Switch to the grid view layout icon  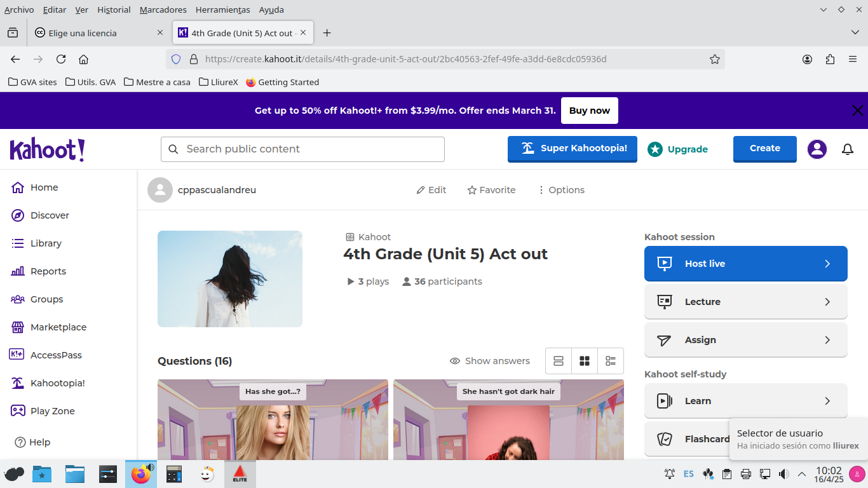pyautogui.click(x=585, y=361)
